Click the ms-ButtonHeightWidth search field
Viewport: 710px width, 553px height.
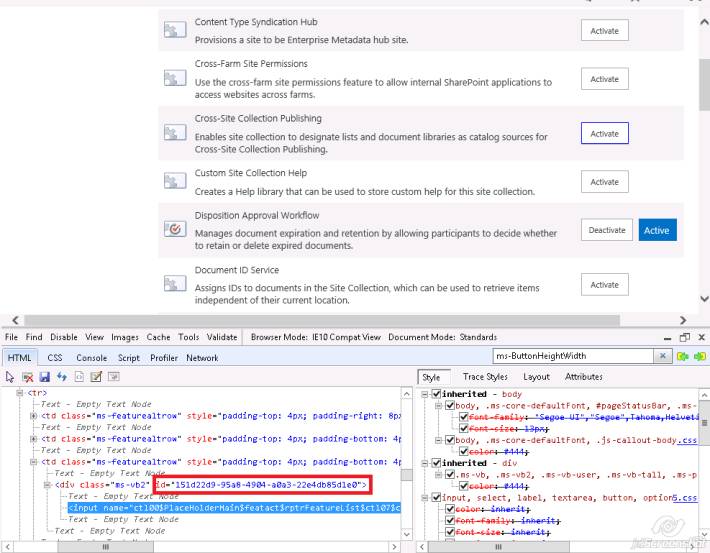coord(573,356)
